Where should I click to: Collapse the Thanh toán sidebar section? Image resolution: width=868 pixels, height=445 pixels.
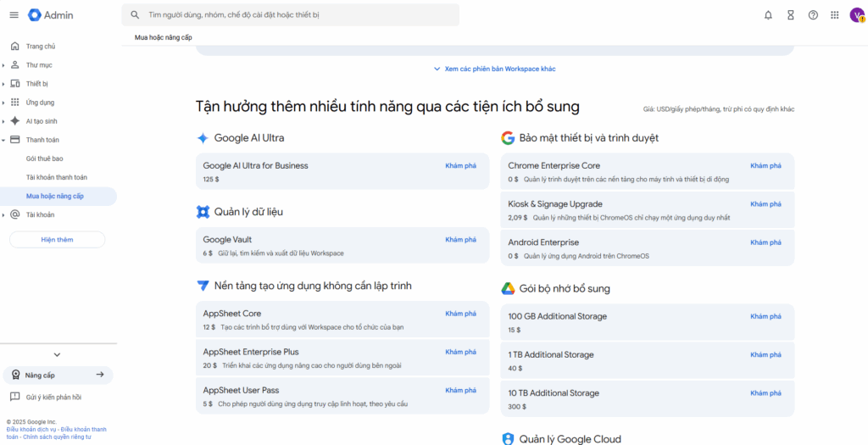tap(4, 140)
